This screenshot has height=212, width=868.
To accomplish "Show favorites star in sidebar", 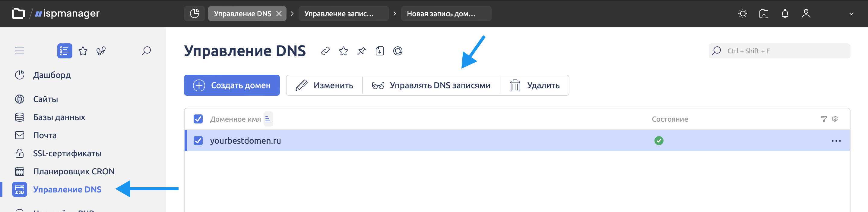I will coord(83,51).
